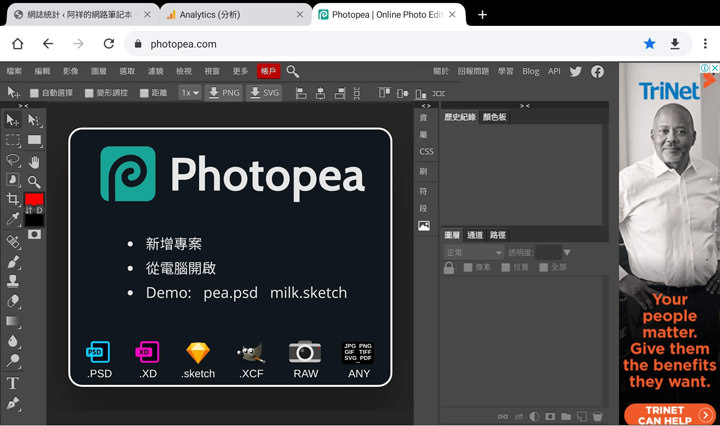Select the Clone Stamp tool

tap(12, 281)
